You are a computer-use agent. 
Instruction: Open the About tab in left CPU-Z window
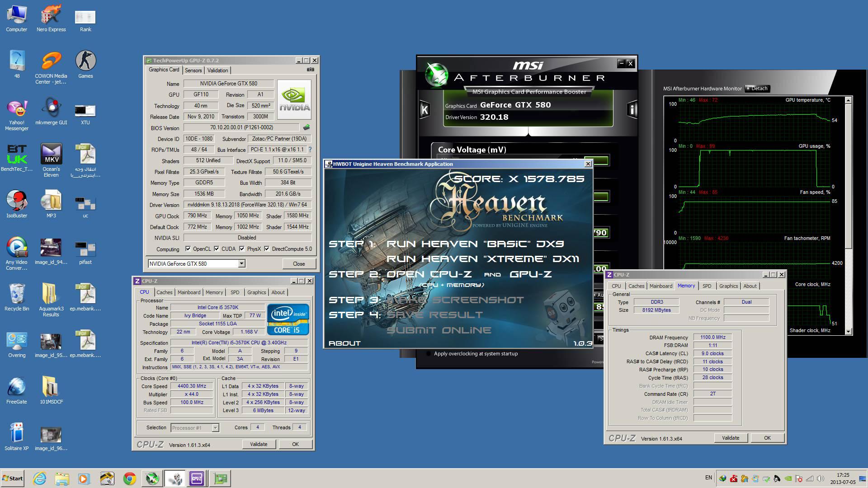(x=278, y=292)
